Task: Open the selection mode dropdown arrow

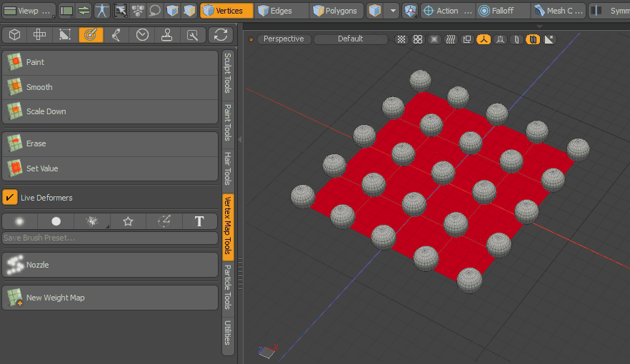Action: pyautogui.click(x=393, y=11)
